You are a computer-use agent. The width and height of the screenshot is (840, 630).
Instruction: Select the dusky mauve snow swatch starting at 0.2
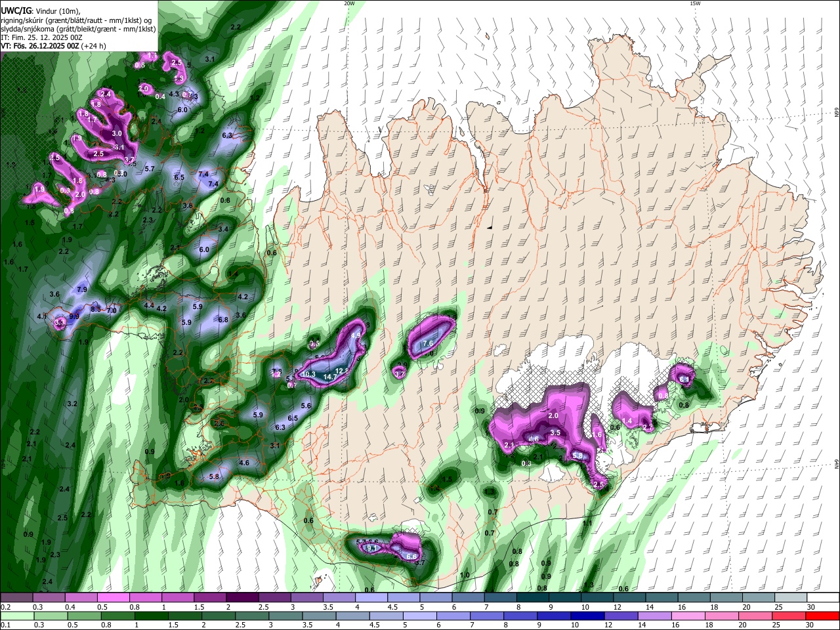16,598
